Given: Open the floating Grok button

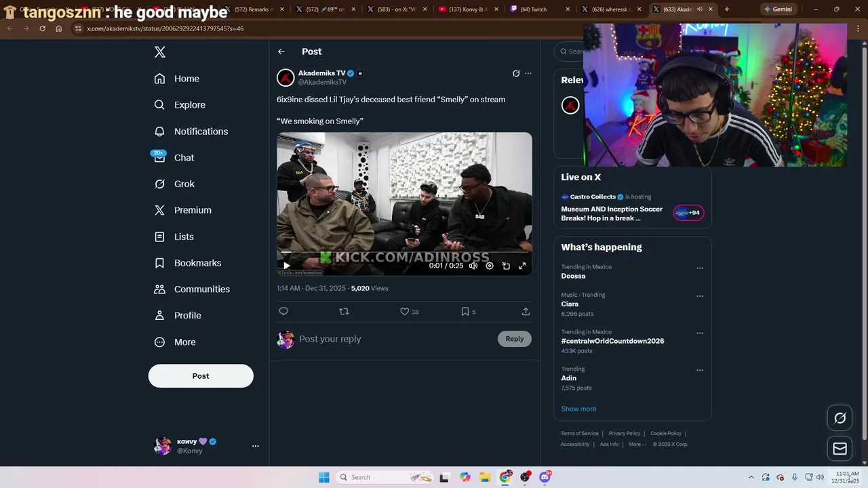Looking at the screenshot, I should pyautogui.click(x=840, y=418).
